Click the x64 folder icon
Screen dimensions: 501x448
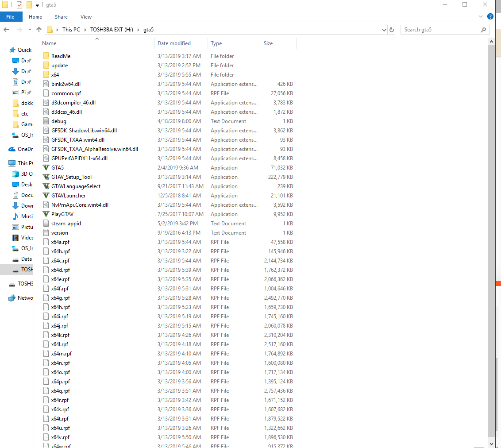(46, 75)
